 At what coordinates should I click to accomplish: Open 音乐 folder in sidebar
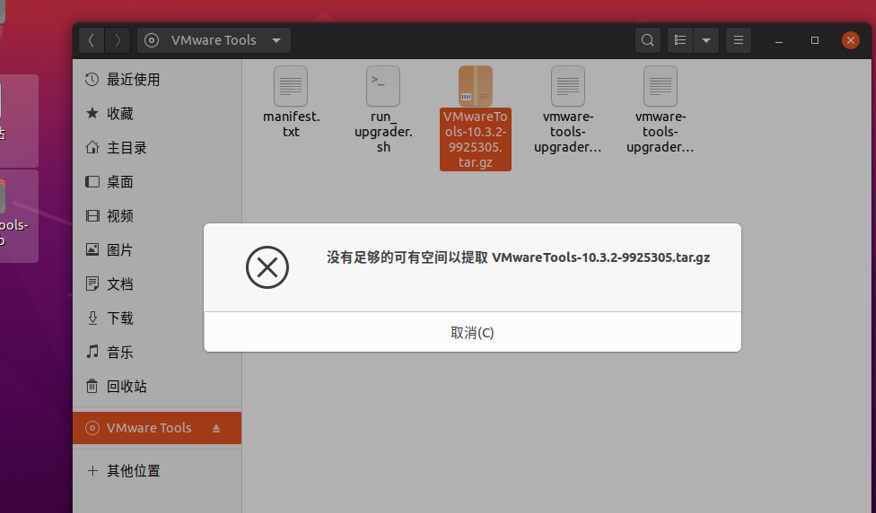tap(157, 352)
